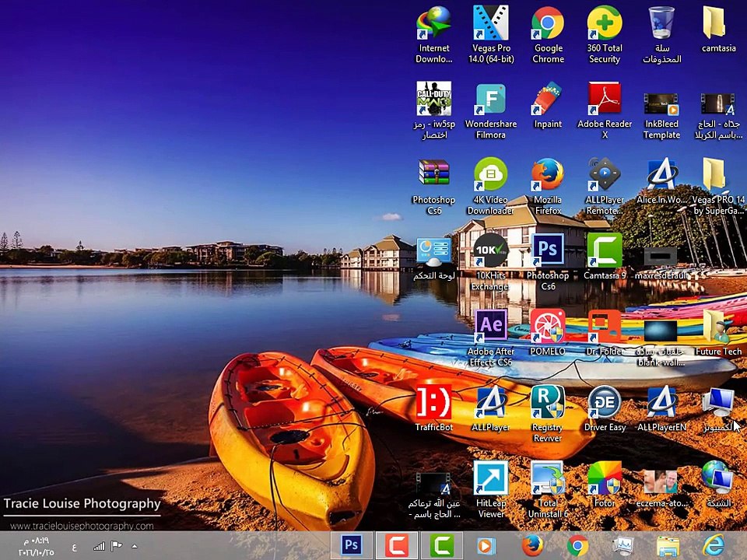This screenshot has height=560, width=747.
Task: Open the monitor-graph icon in the taskbar
Action: click(x=622, y=546)
